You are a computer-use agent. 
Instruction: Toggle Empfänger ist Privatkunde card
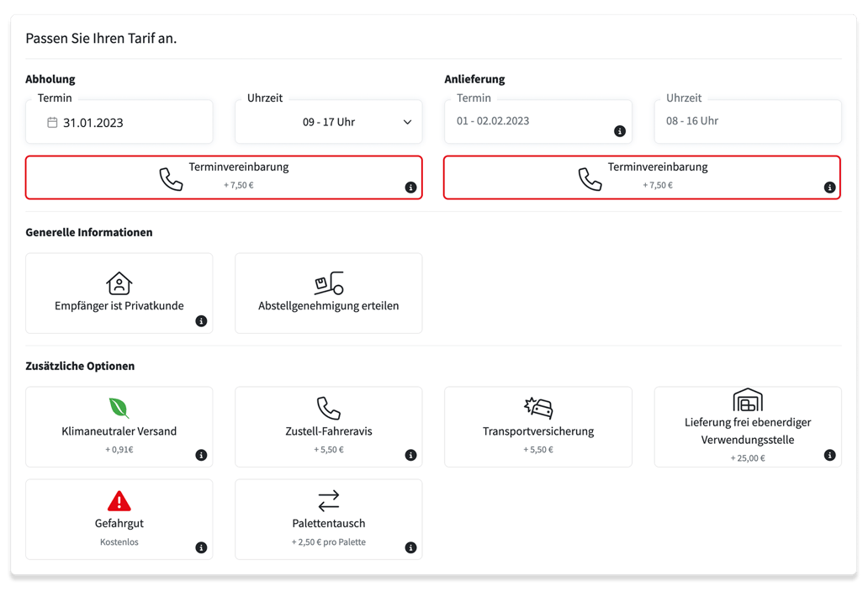(x=119, y=293)
